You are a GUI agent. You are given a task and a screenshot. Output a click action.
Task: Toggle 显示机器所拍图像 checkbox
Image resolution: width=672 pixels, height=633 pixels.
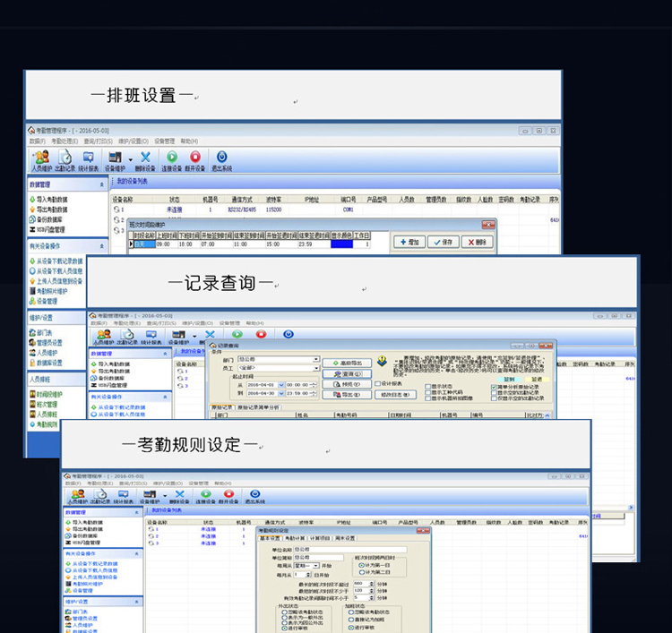coord(427,398)
